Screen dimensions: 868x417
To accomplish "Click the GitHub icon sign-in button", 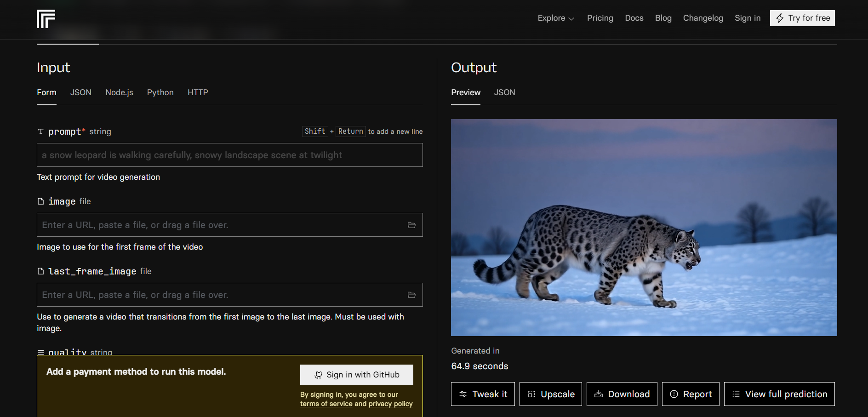I will (x=357, y=375).
